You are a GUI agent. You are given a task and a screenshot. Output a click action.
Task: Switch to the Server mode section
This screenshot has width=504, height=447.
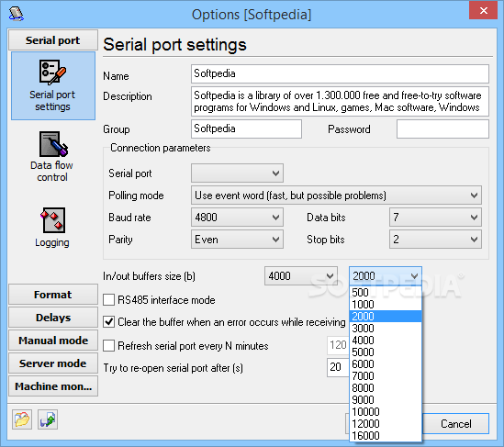point(53,363)
